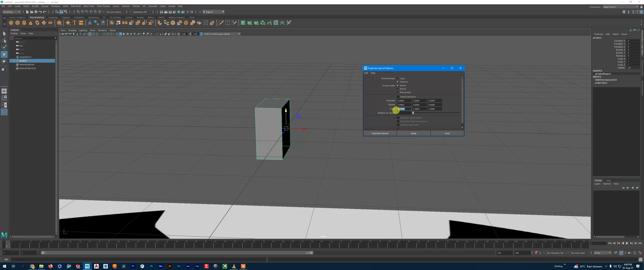Click Close button in Duplicate Special Options

point(447,133)
